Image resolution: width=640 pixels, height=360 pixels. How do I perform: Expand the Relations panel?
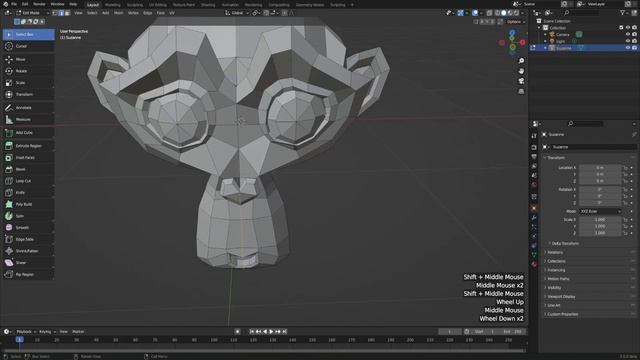[554, 253]
